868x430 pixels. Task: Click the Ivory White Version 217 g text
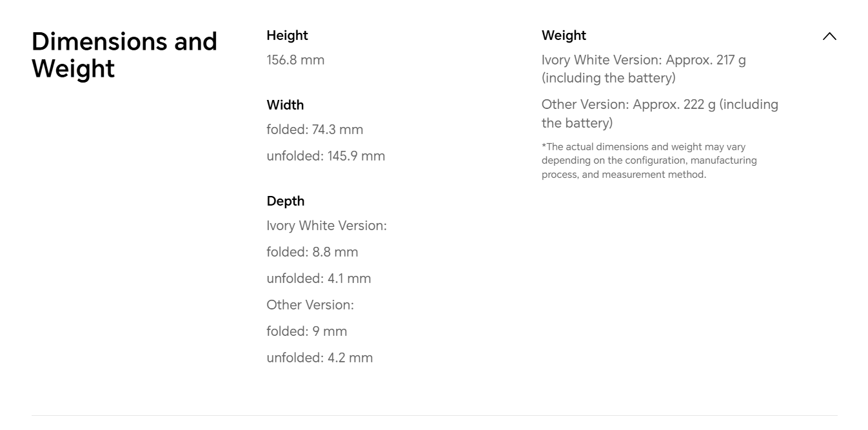click(x=644, y=60)
